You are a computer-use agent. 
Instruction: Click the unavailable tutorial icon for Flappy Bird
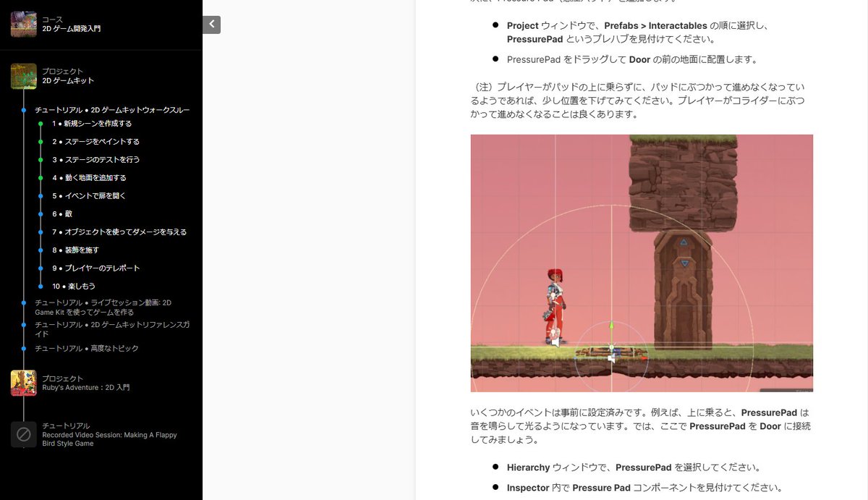(x=23, y=434)
